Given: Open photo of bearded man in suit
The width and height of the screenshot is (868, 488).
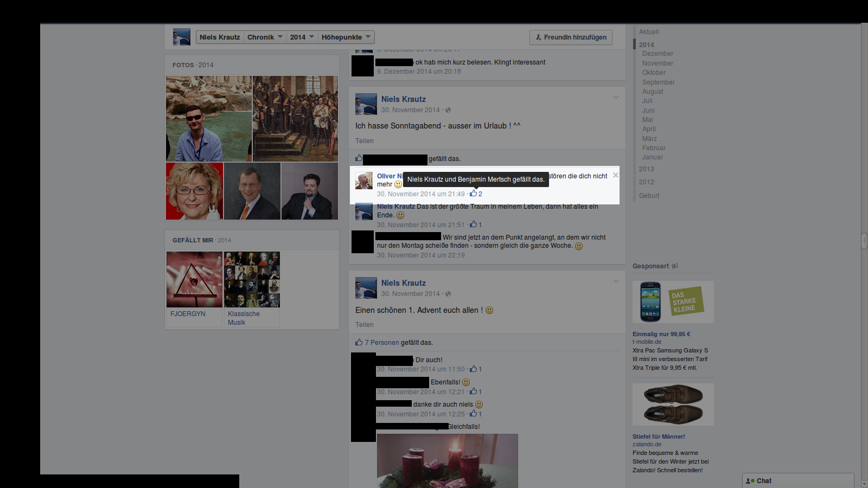Looking at the screenshot, I should pos(310,191).
